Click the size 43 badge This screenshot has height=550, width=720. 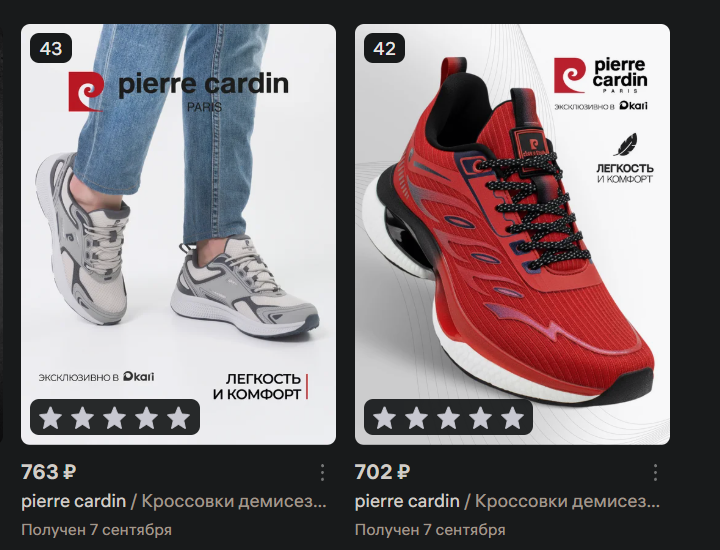[x=51, y=48]
